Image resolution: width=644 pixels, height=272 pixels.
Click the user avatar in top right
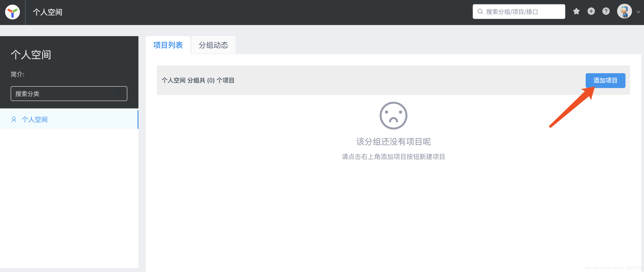pos(624,11)
